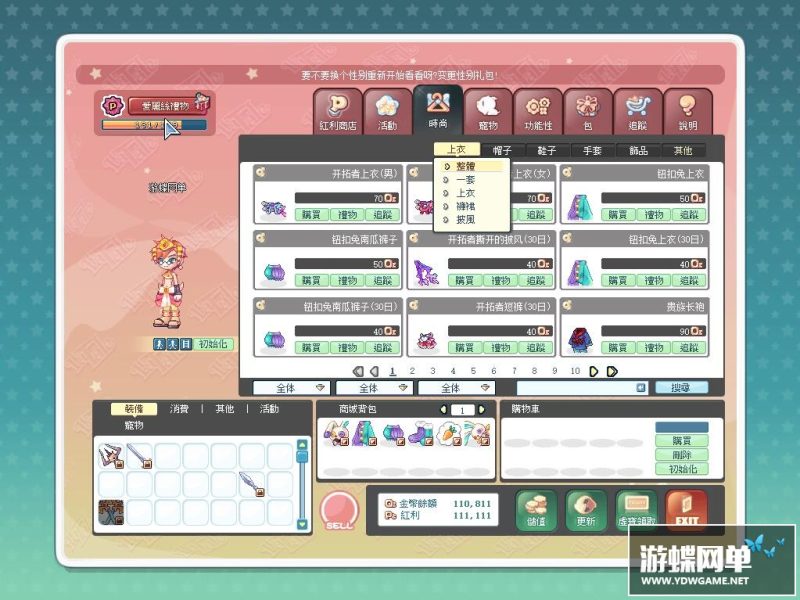Open the 寵物 pet tab icon

point(488,112)
